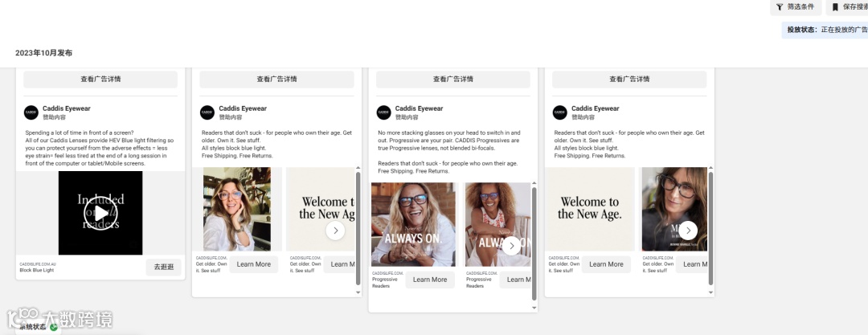Image resolution: width=868 pixels, height=335 pixels.
Task: Click 'Progressive Readers' text under blonde woman image
Action: pyautogui.click(x=386, y=283)
